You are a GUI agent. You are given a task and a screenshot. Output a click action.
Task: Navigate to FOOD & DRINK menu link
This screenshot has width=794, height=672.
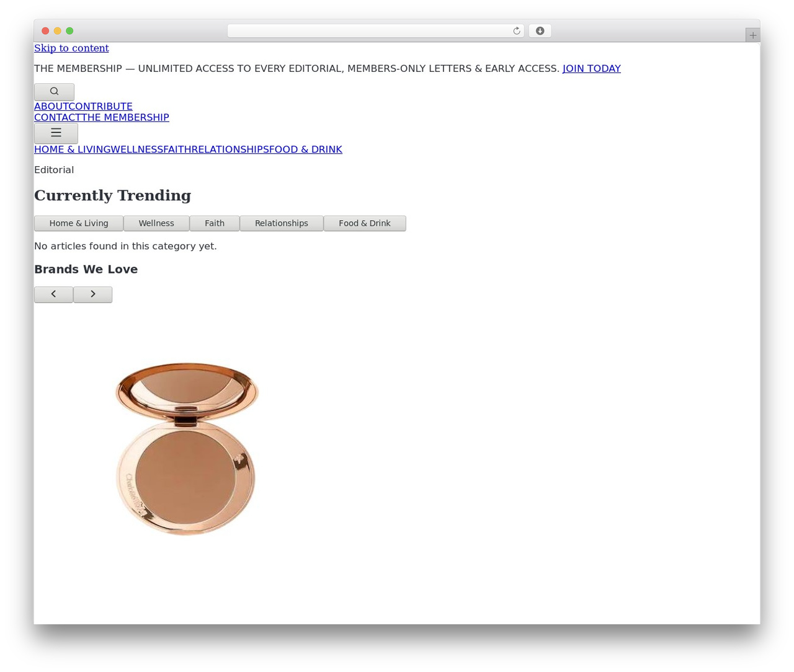[x=306, y=149]
